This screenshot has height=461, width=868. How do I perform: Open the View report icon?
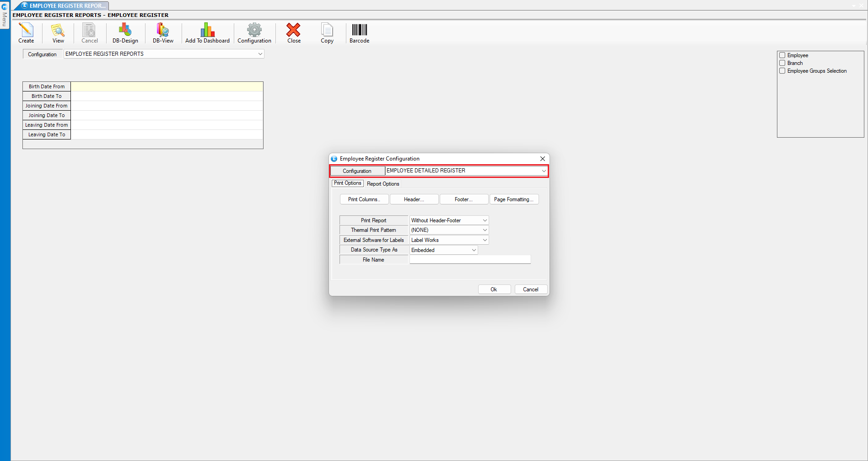point(58,31)
